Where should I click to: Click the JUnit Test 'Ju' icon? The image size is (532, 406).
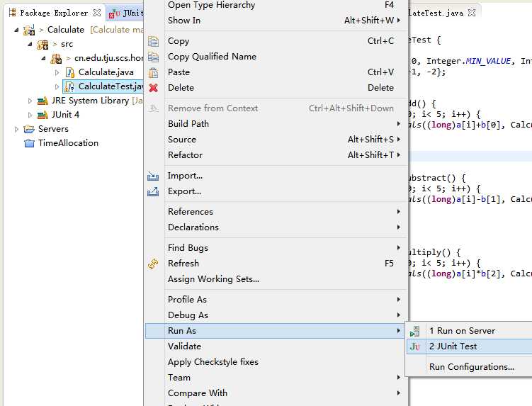[x=414, y=346]
